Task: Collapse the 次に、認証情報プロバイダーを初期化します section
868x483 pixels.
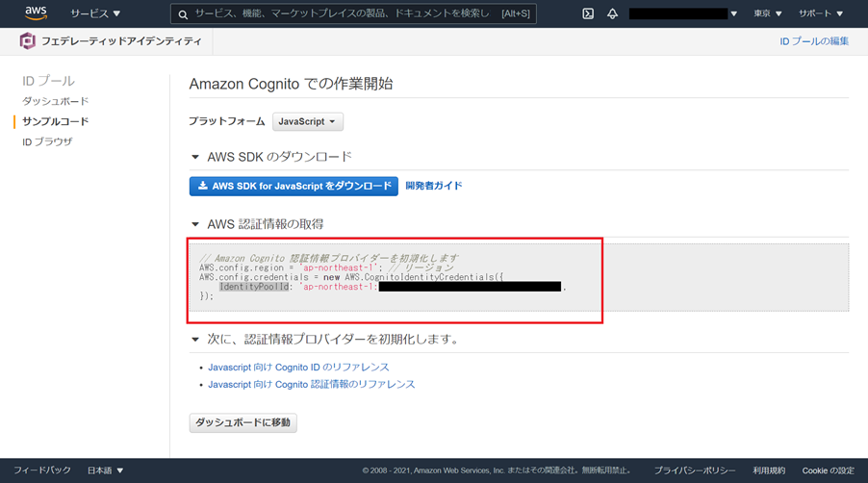Action: 194,339
